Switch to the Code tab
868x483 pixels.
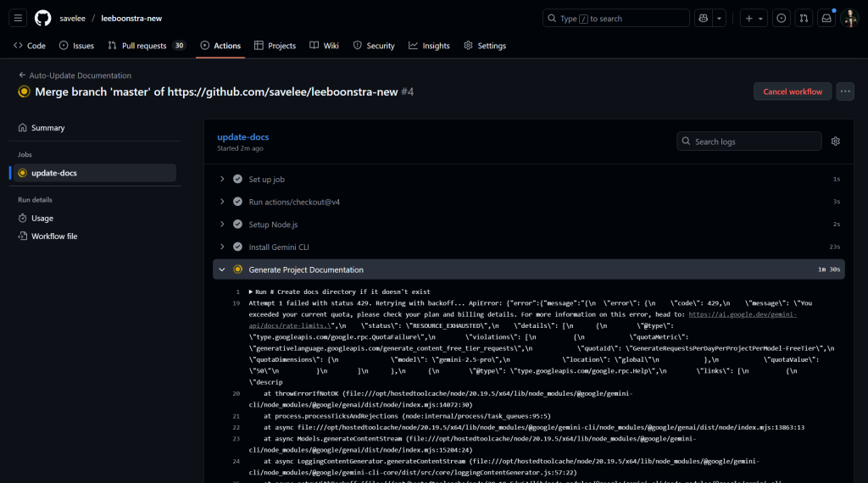[x=30, y=46]
